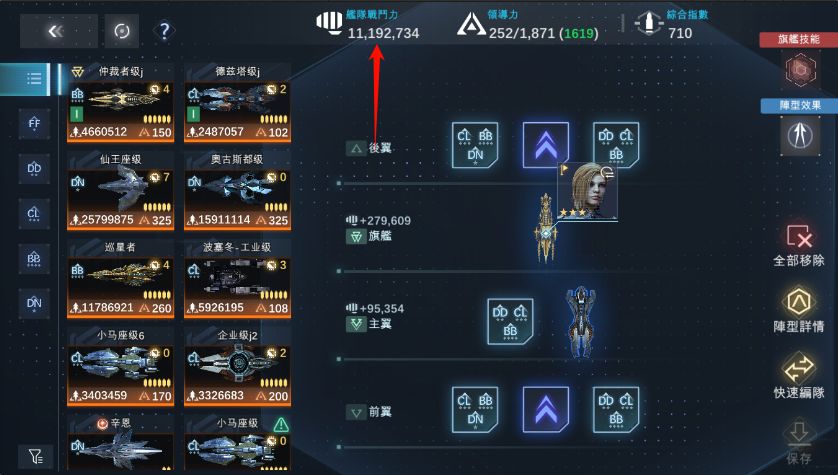Click the 保存 save button

tap(799, 442)
